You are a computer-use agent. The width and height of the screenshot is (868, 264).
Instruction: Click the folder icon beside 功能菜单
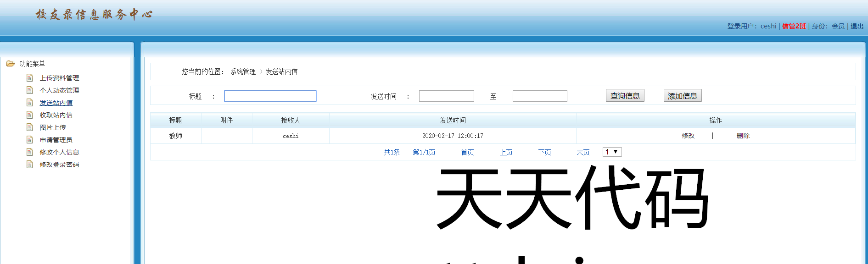pyautogui.click(x=10, y=64)
